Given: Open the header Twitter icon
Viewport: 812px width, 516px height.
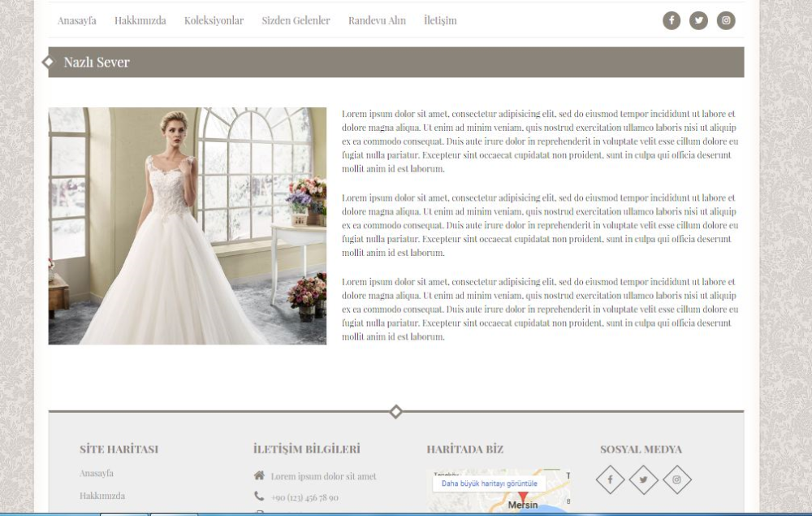Looking at the screenshot, I should 698,21.
